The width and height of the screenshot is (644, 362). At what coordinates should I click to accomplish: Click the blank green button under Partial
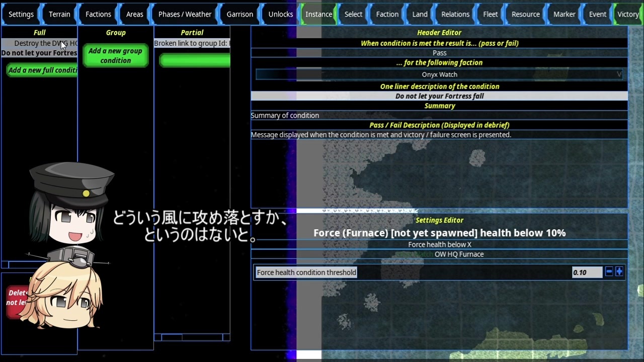[195, 60]
